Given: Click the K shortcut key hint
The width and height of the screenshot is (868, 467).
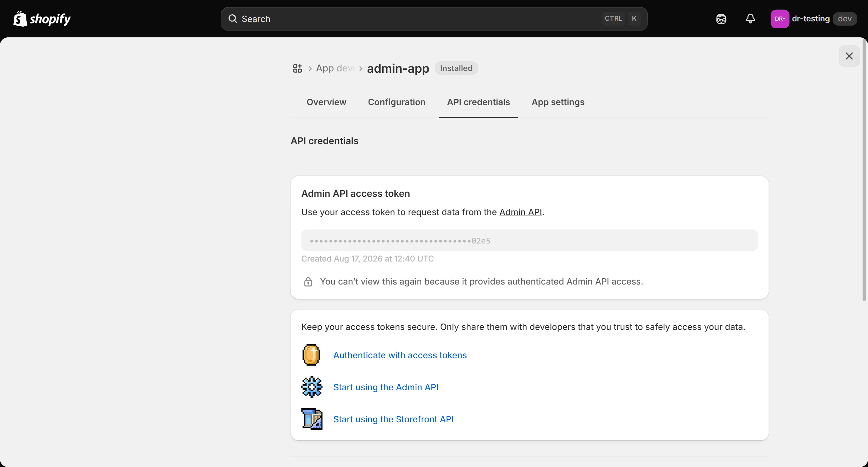Looking at the screenshot, I should click(x=634, y=19).
